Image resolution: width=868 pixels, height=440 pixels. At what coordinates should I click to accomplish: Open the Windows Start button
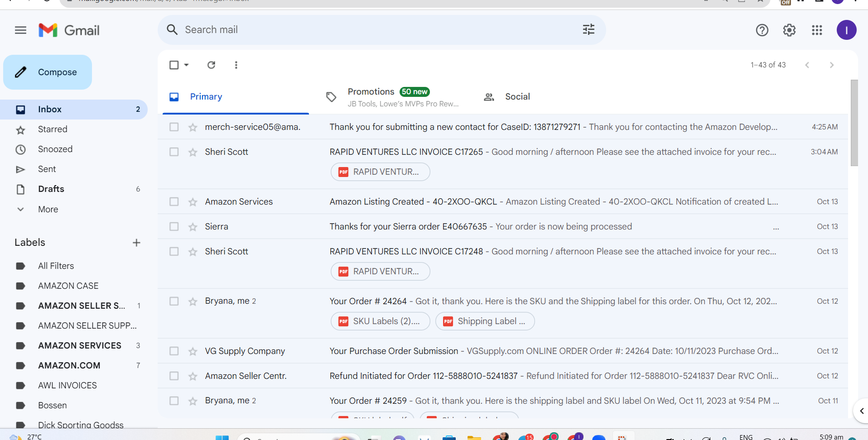coord(222,437)
